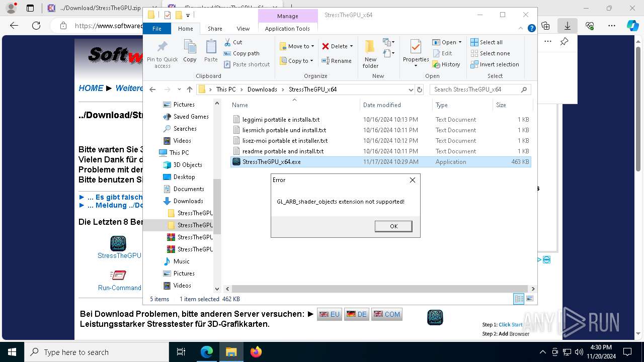
Task: Open Microsoft Edge from the taskbar
Action: click(x=207, y=352)
